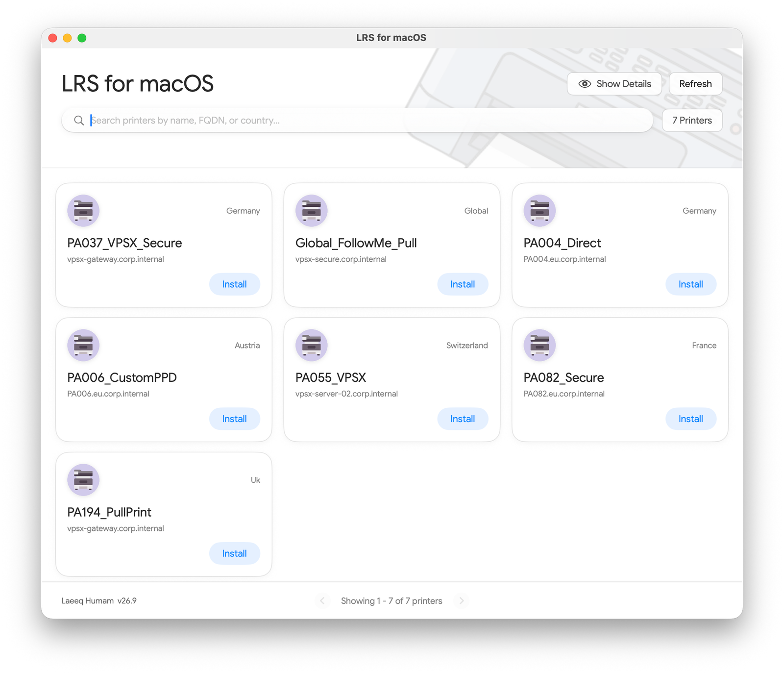The image size is (784, 673).
Task: Click vpsx-secure.corp.internal address text
Action: tap(341, 259)
